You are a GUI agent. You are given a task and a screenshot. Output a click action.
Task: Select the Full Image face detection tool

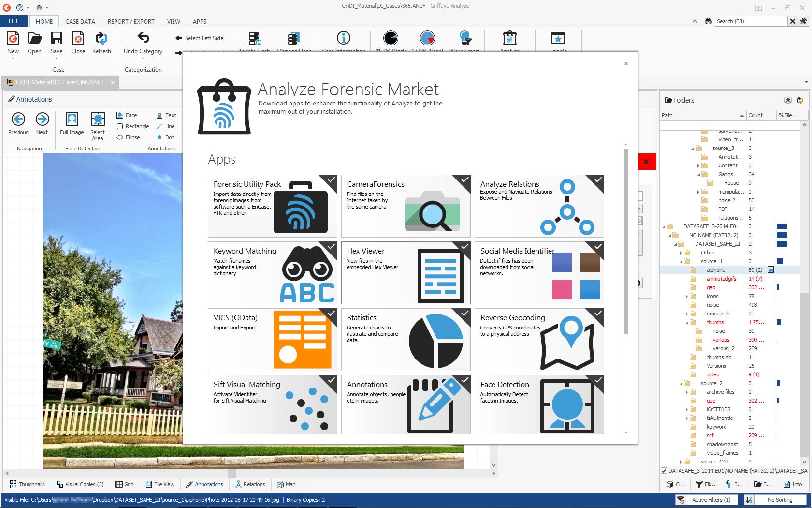(72, 125)
